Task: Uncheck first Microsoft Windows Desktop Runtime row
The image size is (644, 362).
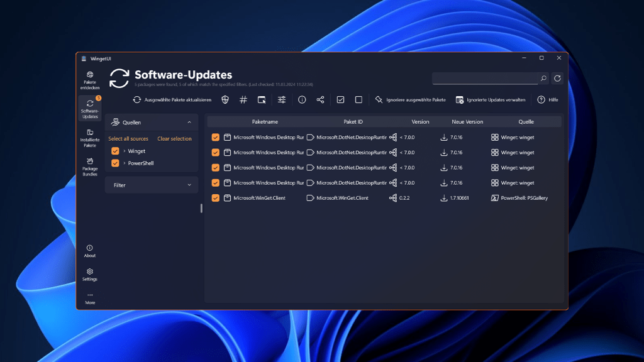Action: coord(215,137)
